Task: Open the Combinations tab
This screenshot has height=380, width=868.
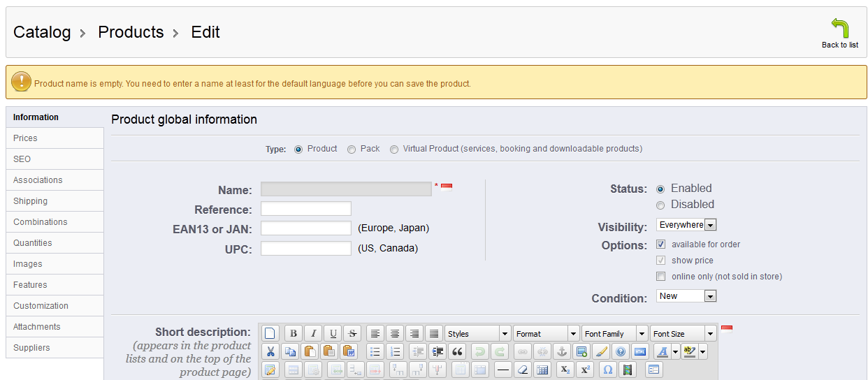Action: click(x=55, y=222)
